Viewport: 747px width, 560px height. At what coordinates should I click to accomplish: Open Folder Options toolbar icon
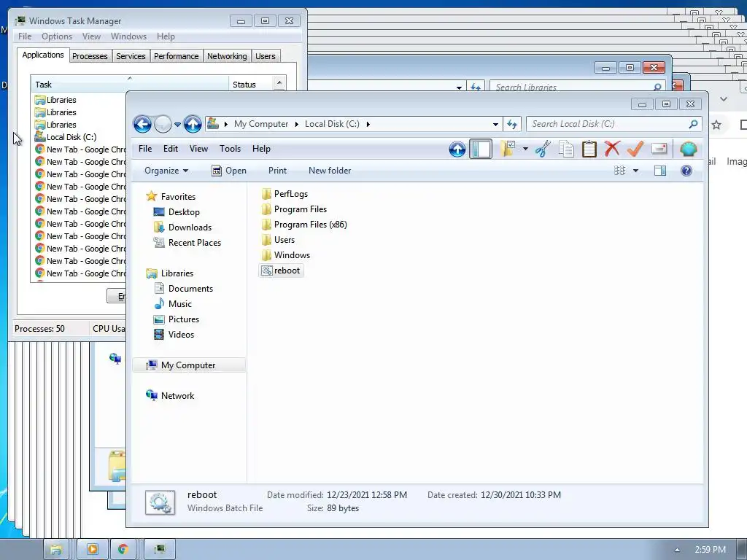tap(508, 149)
